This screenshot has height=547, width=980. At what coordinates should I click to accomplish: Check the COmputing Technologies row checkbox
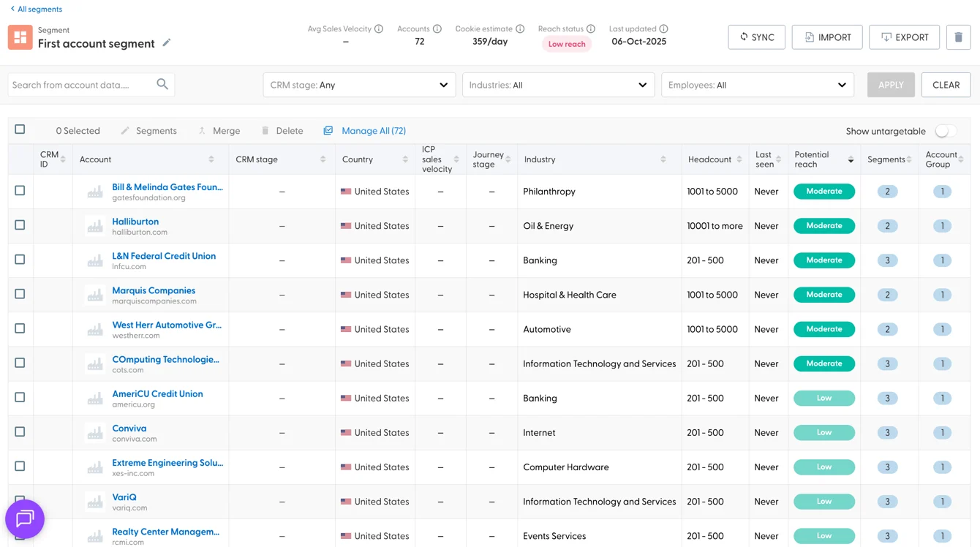20,363
